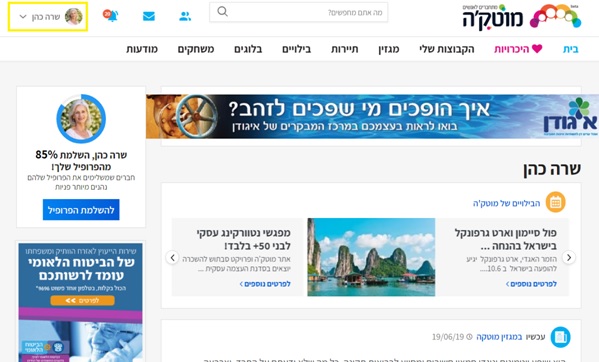Click the הבילויים של מוטק'ה link
The height and width of the screenshot is (362, 599).
[x=507, y=203]
